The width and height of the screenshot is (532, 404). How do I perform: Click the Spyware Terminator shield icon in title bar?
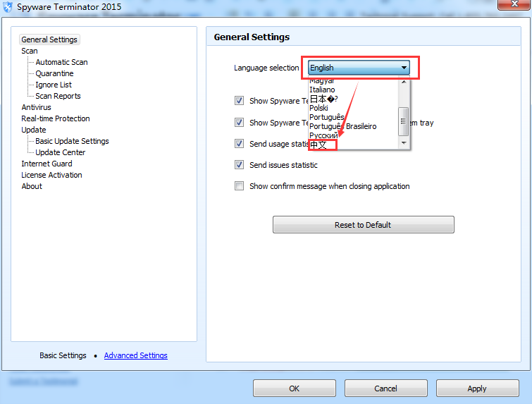point(8,7)
